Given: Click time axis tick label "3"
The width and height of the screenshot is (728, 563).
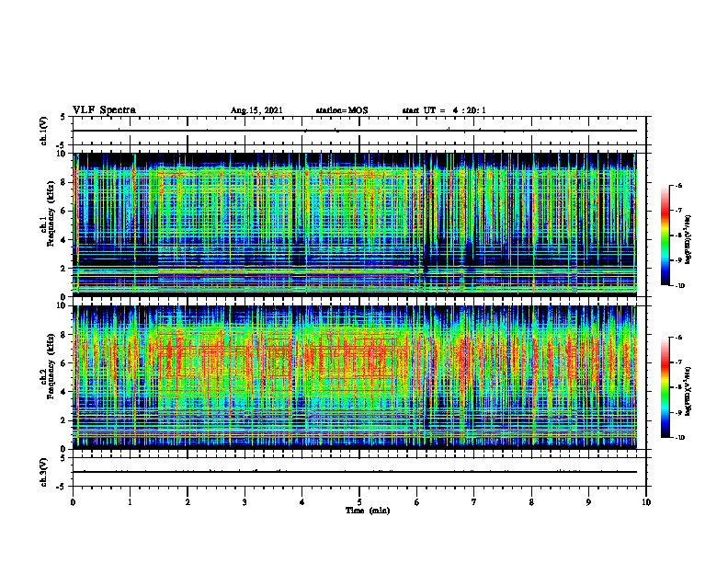Looking at the screenshot, I should pyautogui.click(x=245, y=502).
